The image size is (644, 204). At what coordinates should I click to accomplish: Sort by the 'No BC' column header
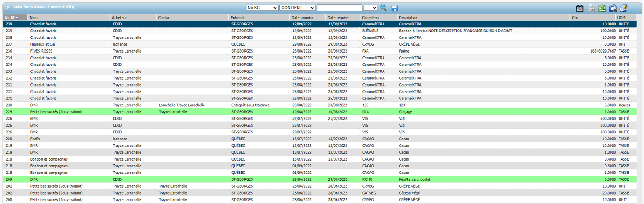(x=15, y=17)
